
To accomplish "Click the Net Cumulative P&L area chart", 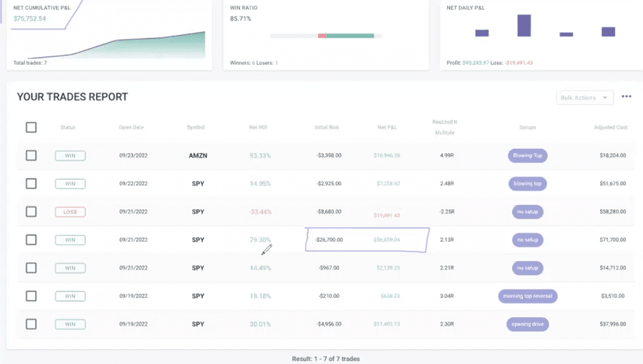I will coord(135,47).
